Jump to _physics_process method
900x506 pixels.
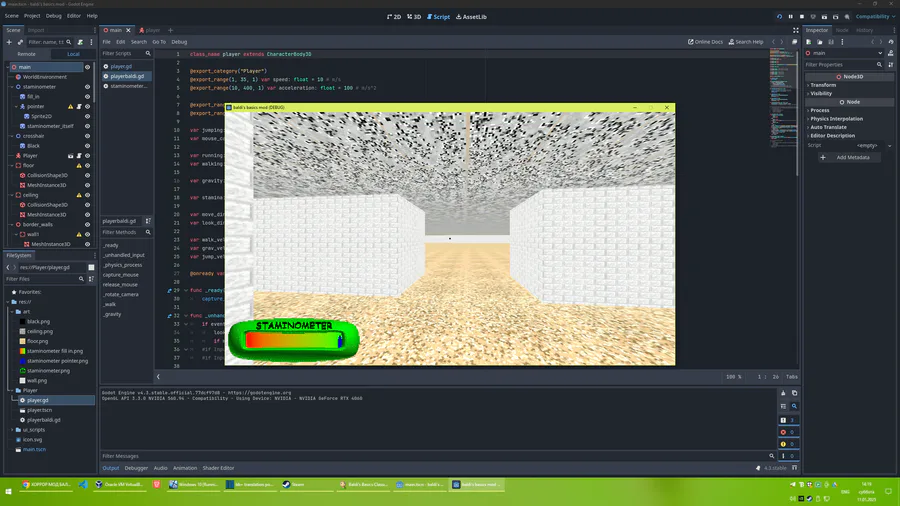pos(122,265)
